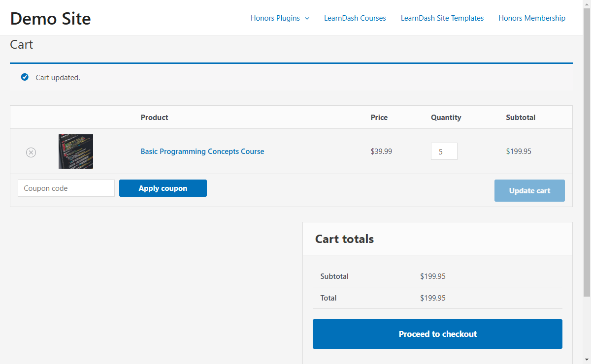Click the Subtotal column header
This screenshot has height=364, width=591.
coord(521,117)
